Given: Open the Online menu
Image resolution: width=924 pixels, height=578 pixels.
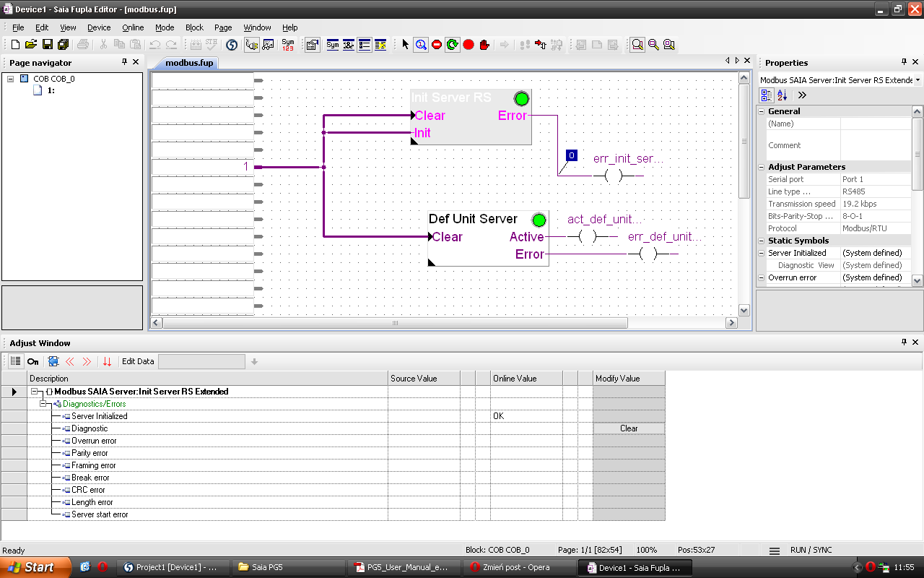Looking at the screenshot, I should pyautogui.click(x=133, y=27).
